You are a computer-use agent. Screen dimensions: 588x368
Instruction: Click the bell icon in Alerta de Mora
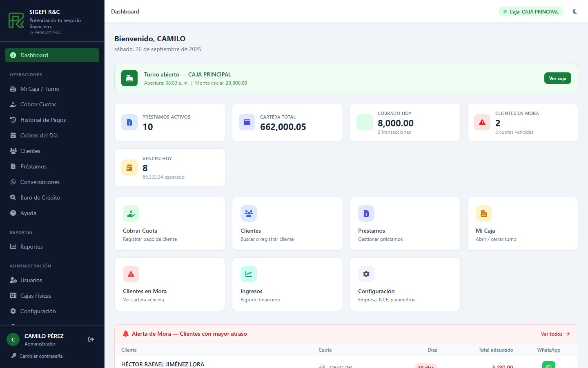pyautogui.click(x=126, y=334)
